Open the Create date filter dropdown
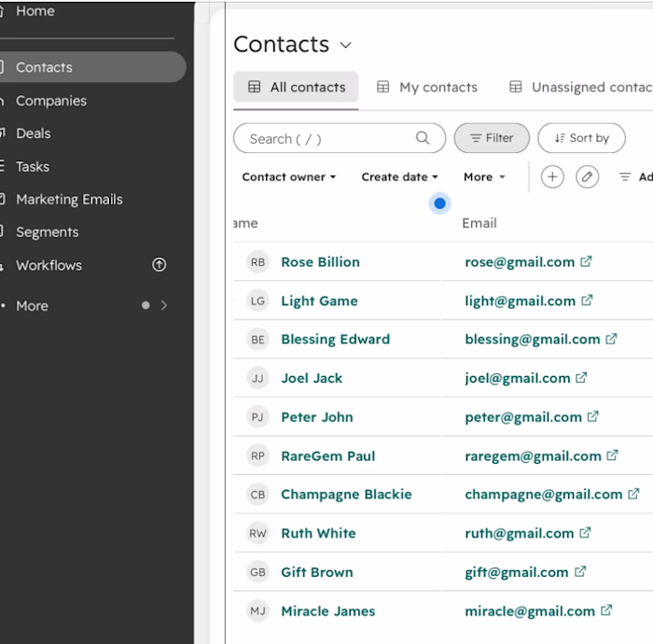 [400, 177]
